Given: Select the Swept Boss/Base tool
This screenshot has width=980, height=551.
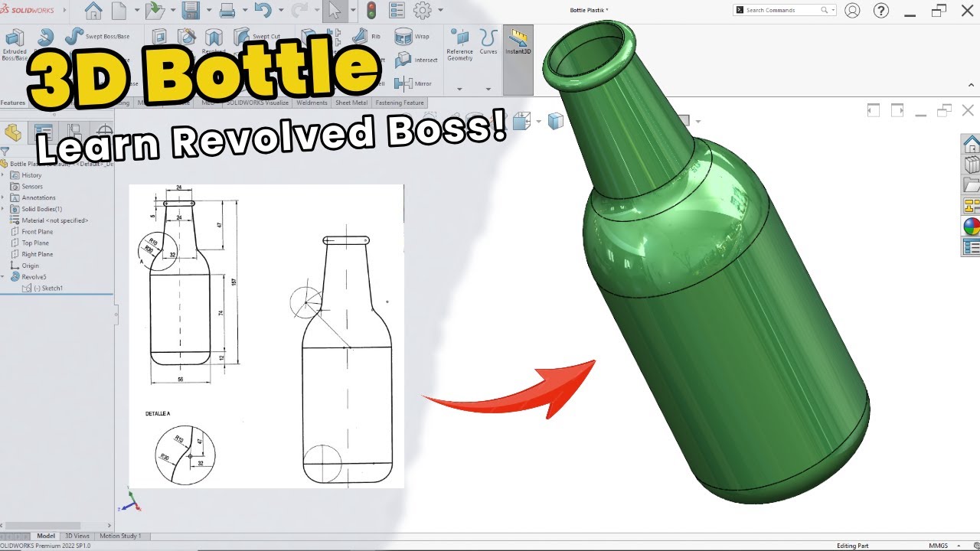Looking at the screenshot, I should 97,36.
